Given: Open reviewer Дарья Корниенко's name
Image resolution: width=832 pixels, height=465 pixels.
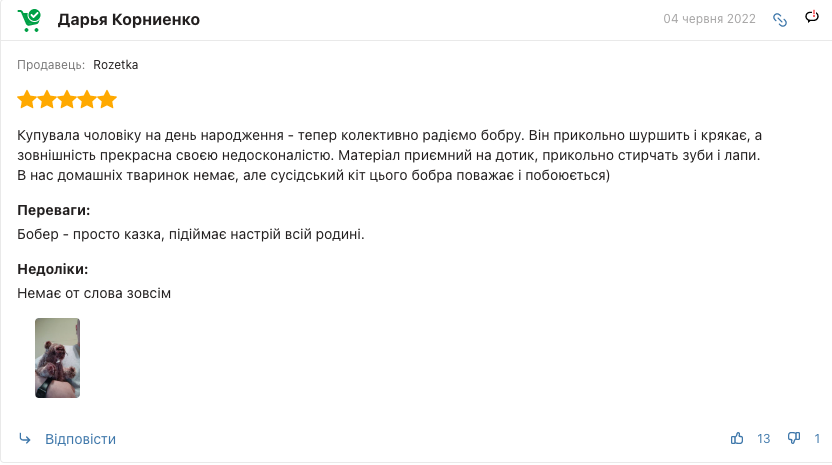Looking at the screenshot, I should pos(129,20).
